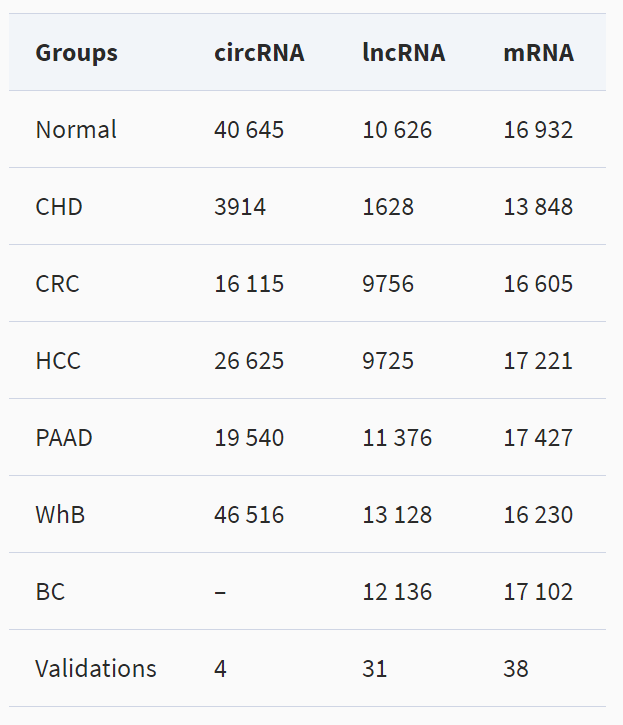
Task: Click the circRNA column header
Action: click(x=259, y=53)
